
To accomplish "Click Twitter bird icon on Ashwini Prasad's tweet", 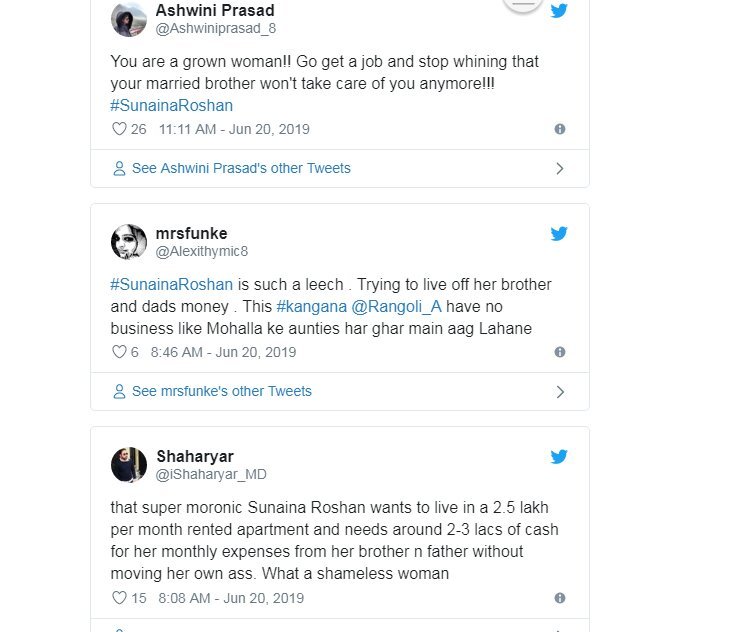I will (559, 11).
